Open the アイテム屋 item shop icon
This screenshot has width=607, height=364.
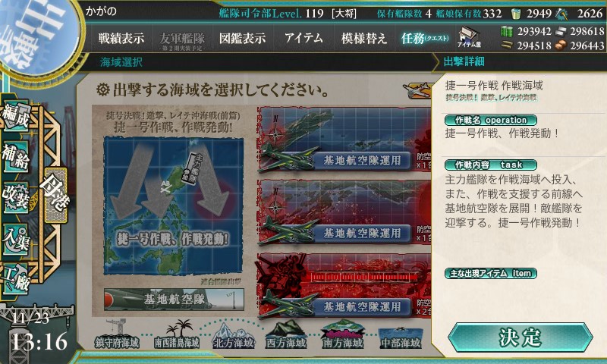tap(468, 37)
